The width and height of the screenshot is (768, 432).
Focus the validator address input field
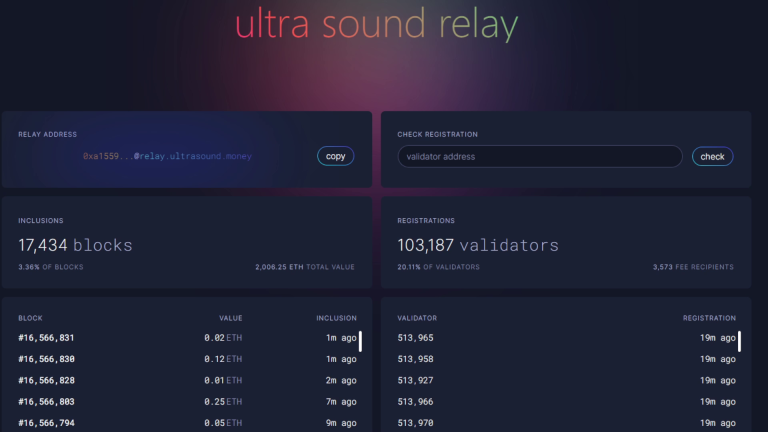[x=540, y=157]
